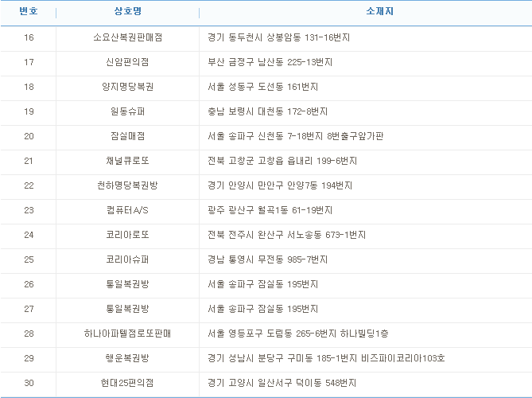Select store name 컴퓨터A/S
Image resolution: width=532 pixels, height=398 pixels.
click(127, 210)
